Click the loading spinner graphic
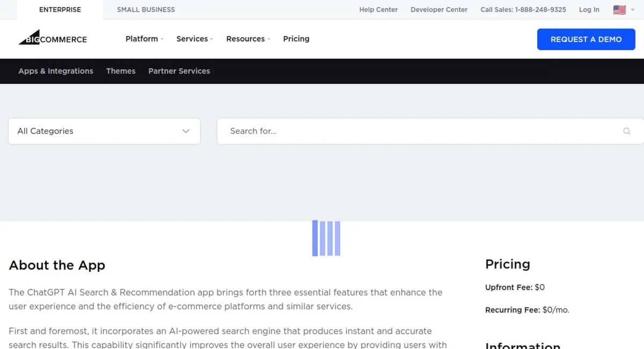 coord(326,238)
